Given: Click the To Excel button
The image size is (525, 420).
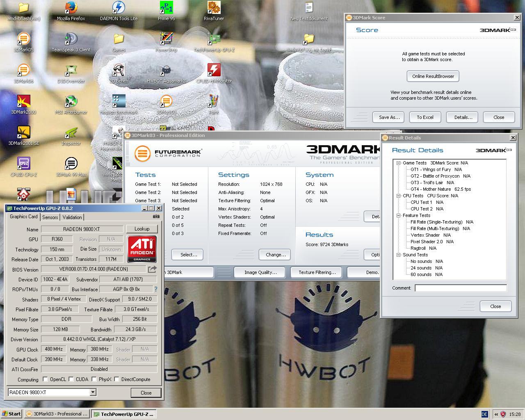Looking at the screenshot, I should click(425, 117).
